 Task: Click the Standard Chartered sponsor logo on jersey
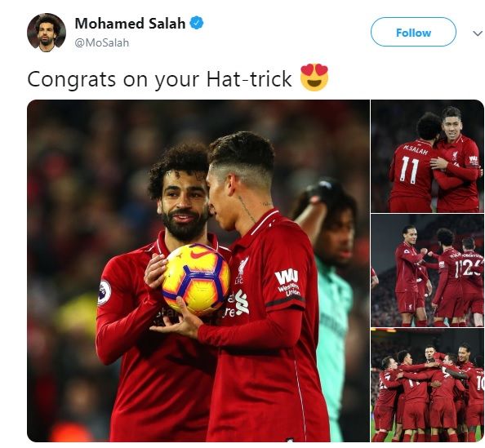238,303
